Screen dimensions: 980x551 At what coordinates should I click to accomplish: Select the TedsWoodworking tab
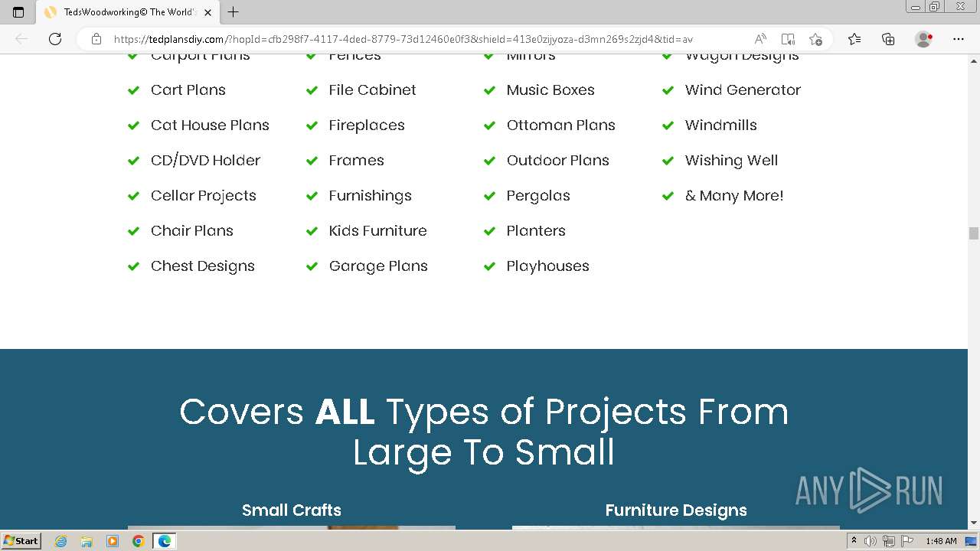pyautogui.click(x=128, y=12)
